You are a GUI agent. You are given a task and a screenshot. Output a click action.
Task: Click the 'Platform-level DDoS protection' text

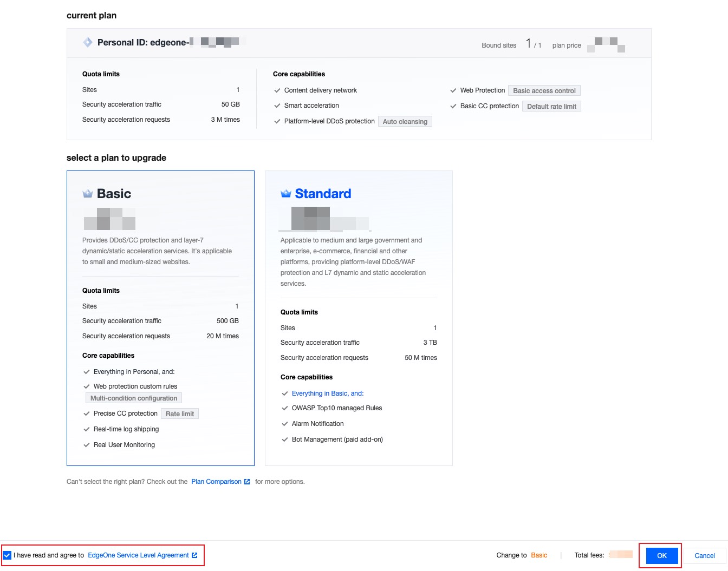pyautogui.click(x=329, y=121)
